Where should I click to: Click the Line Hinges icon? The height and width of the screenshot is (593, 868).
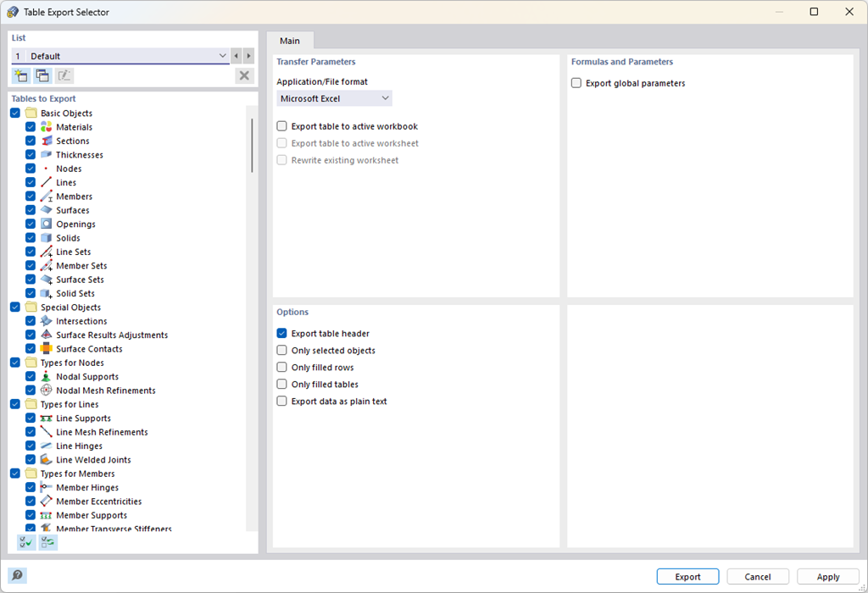[44, 446]
